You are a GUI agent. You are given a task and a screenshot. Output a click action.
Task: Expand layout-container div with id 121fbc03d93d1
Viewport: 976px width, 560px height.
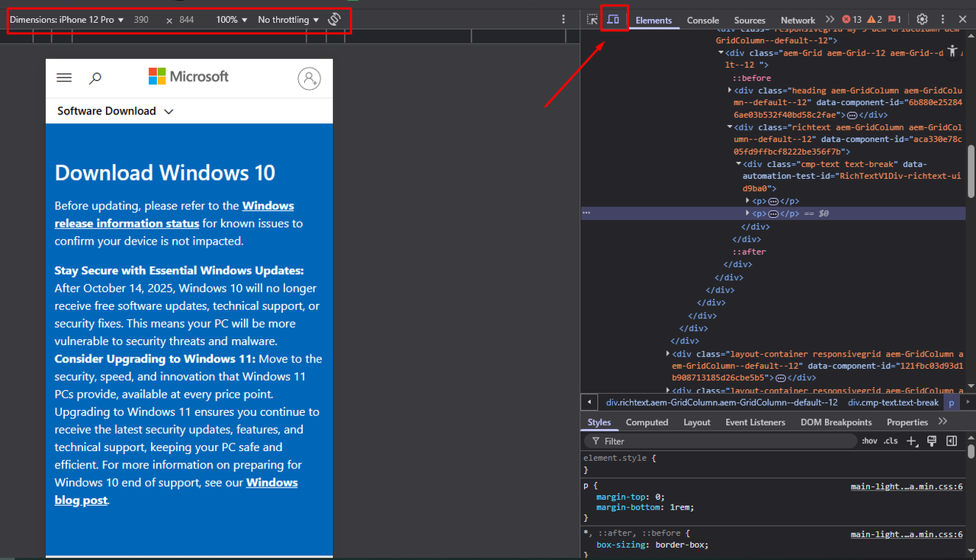click(668, 354)
